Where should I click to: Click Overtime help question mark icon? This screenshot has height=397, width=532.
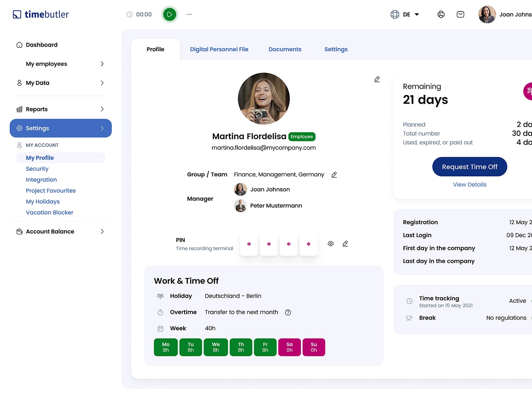click(288, 312)
